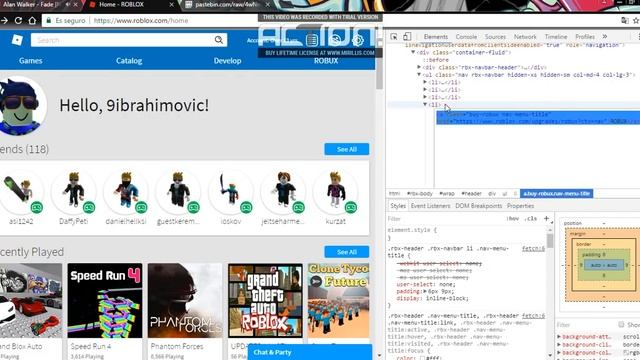Switch to the DevTools Console tab
The width and height of the screenshot is (640, 360).
coord(466,37)
